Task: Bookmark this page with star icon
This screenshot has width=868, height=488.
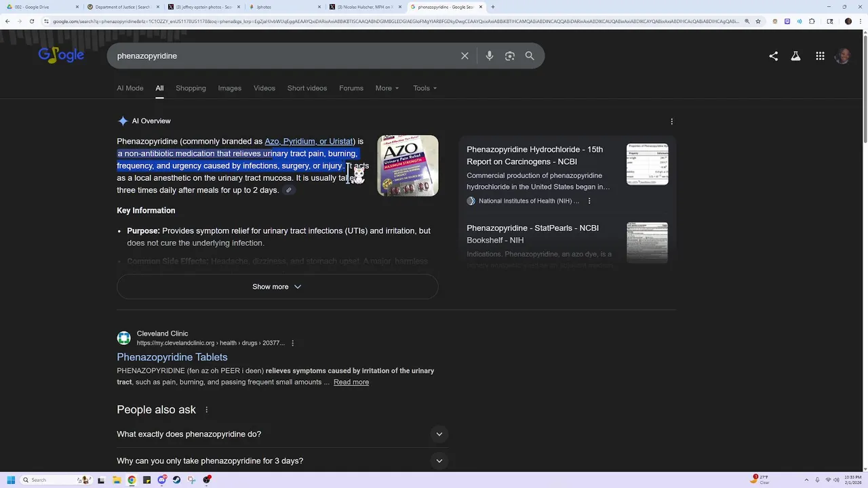Action: [x=758, y=21]
